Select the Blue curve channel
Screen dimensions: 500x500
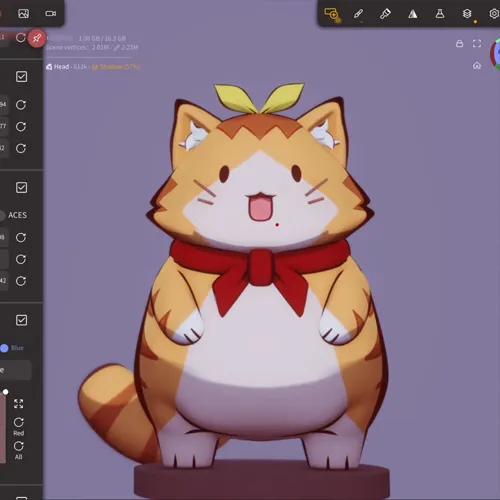tap(12, 348)
